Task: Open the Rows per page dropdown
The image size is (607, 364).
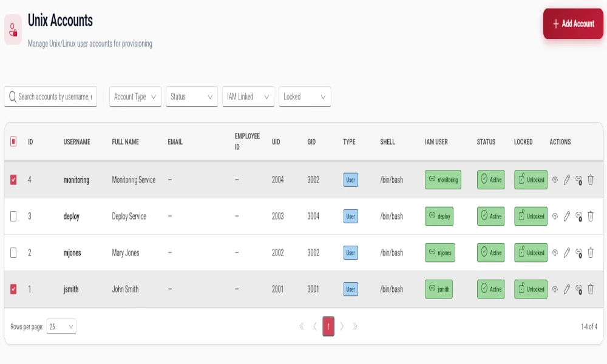Action: click(x=61, y=326)
